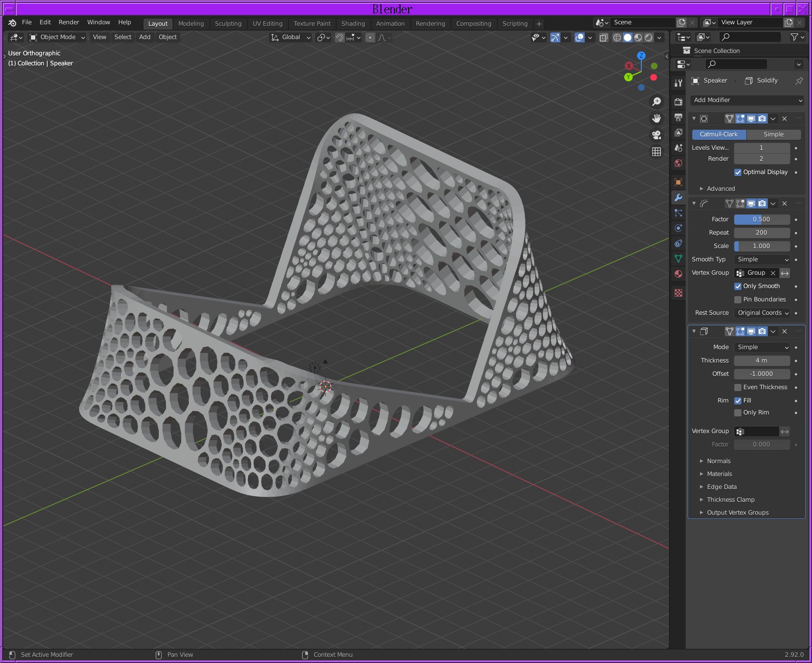The width and height of the screenshot is (812, 663).
Task: Open the Material properties tab
Action: [x=678, y=274]
